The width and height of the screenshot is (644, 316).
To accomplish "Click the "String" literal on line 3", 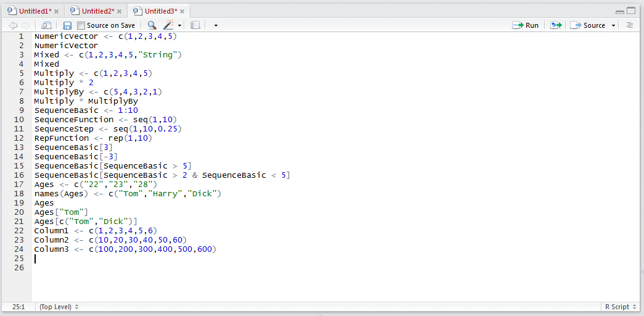I will tap(157, 55).
